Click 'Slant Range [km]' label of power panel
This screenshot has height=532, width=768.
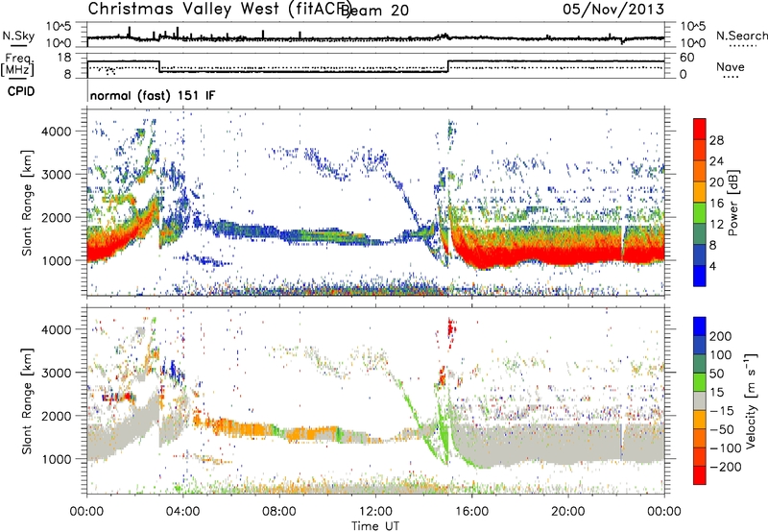coord(27,203)
